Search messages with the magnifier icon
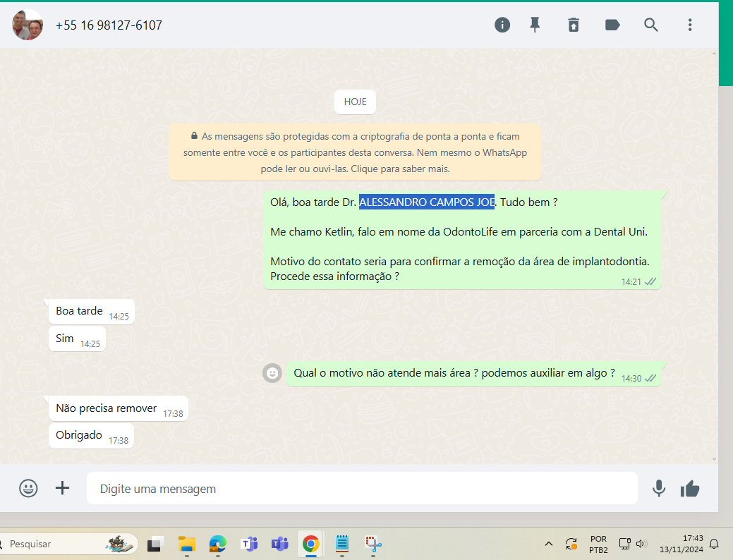This screenshot has width=733, height=560. pyautogui.click(x=650, y=25)
